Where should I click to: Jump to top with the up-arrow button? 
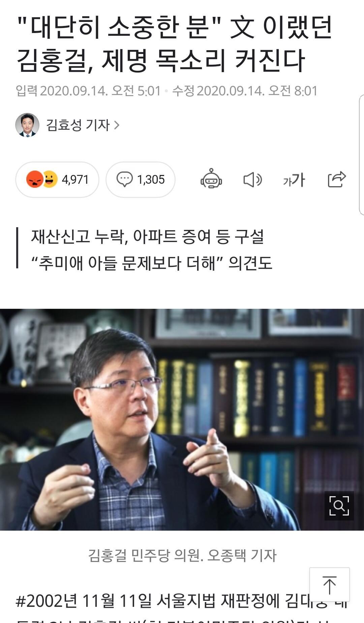329,585
